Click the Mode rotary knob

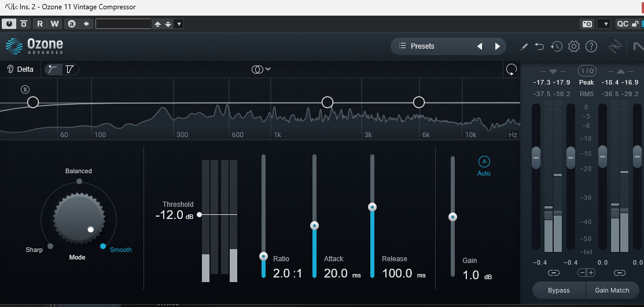tap(79, 218)
